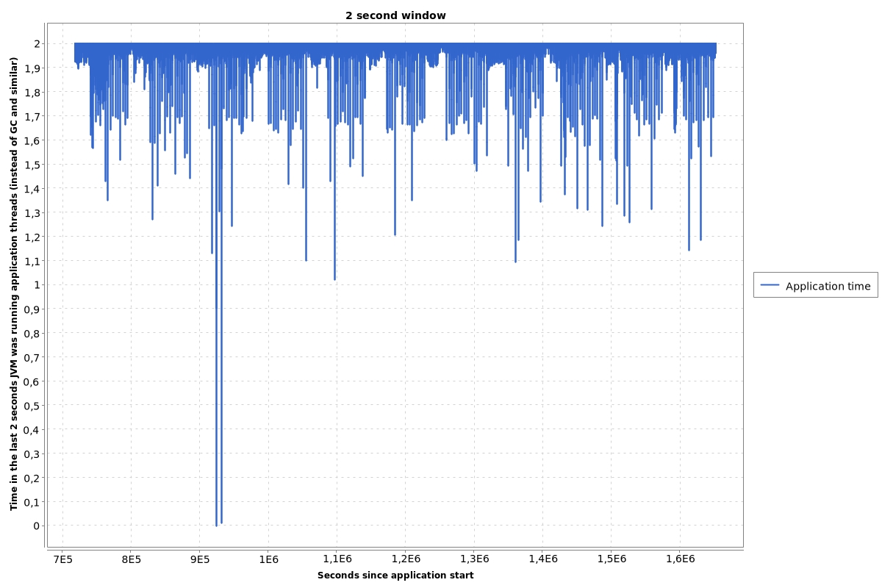
Task: Click the "1,9" y-axis tick label
Action: [x=32, y=68]
